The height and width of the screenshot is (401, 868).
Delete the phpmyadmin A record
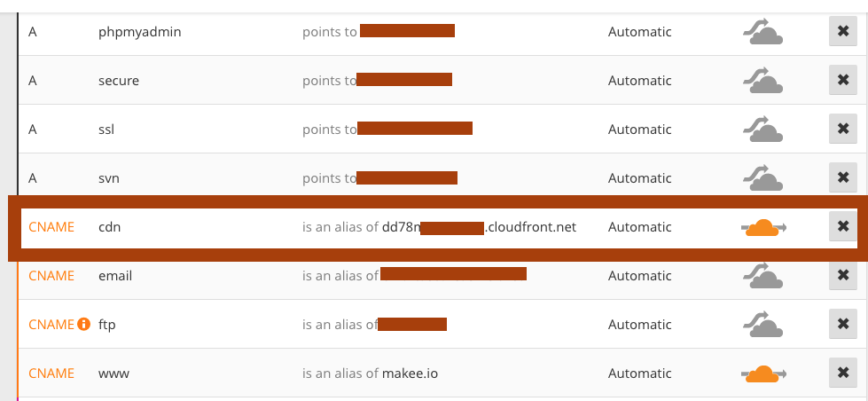point(843,32)
